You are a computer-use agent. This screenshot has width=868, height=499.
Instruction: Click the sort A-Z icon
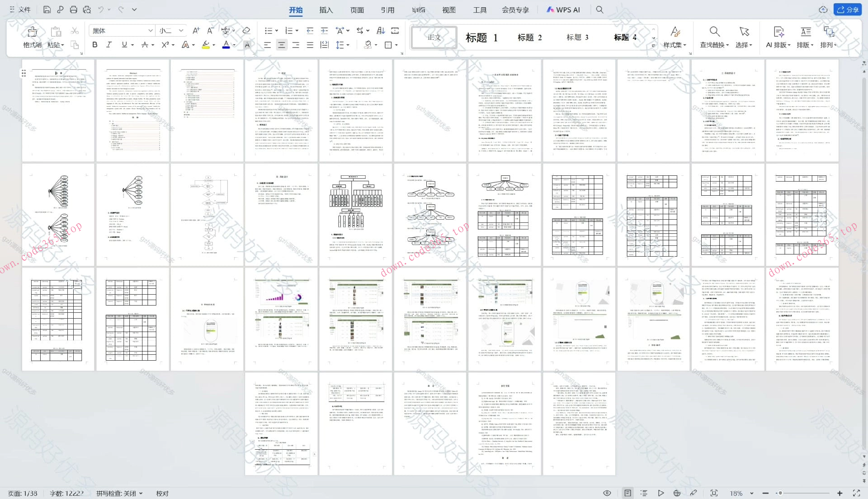click(x=381, y=31)
